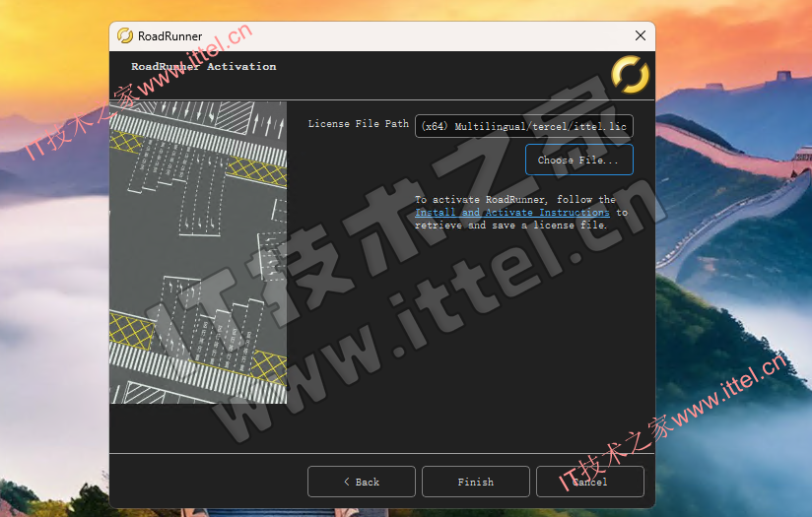Click Finish to complete activation
Screen dimensions: 812x517
(x=476, y=482)
